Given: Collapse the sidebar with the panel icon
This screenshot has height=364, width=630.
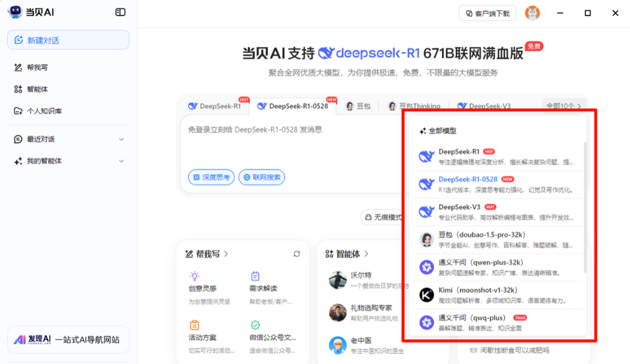Looking at the screenshot, I should point(120,12).
